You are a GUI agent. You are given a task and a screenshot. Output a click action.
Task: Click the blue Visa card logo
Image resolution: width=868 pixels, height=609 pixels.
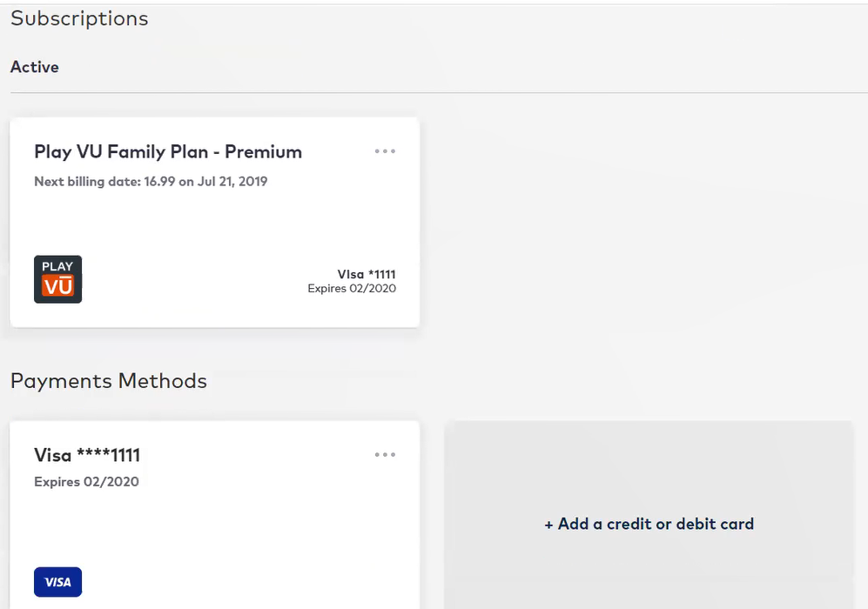pos(58,582)
